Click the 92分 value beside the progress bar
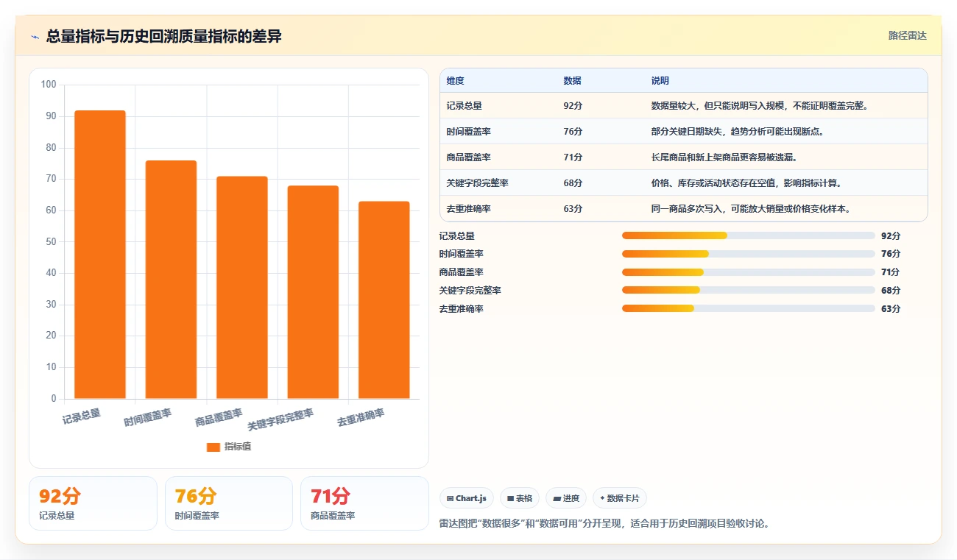 891,236
